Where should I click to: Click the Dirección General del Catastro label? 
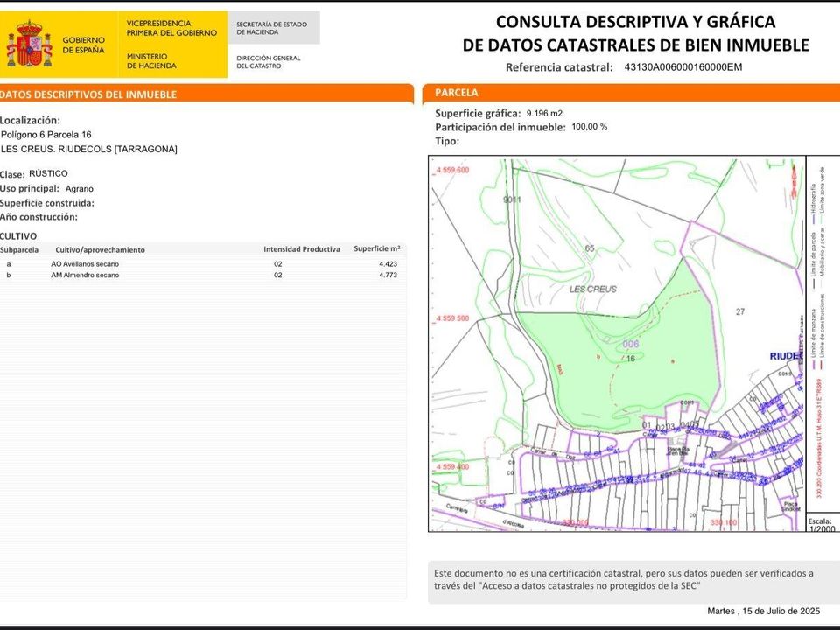point(267,60)
